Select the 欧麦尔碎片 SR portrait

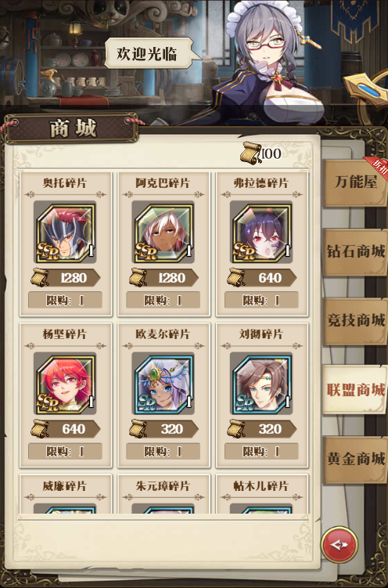tap(163, 383)
